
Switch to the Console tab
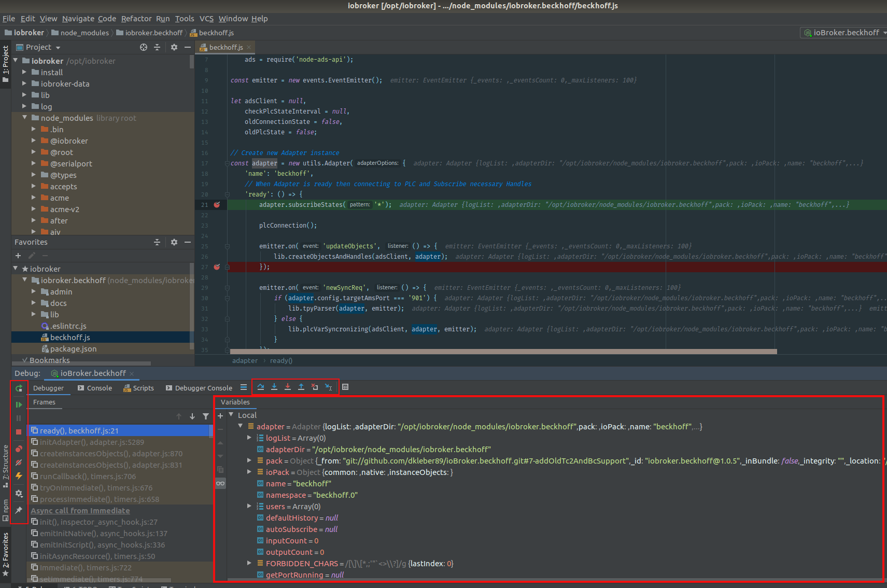click(94, 388)
